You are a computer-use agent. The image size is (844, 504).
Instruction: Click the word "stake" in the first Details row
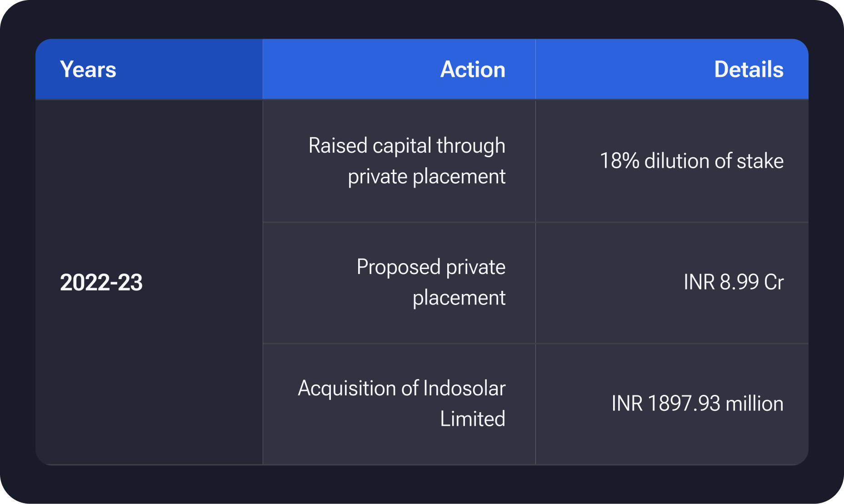[760, 161]
